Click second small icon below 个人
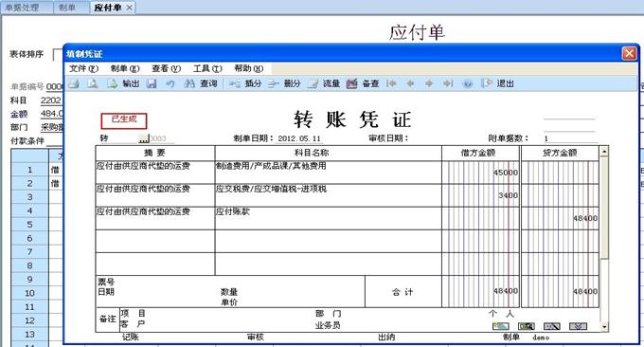This screenshot has height=347, width=644. click(527, 326)
